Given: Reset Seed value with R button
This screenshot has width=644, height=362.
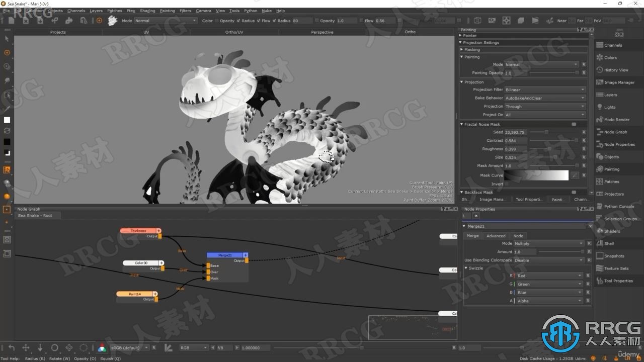Looking at the screenshot, I should tap(584, 132).
